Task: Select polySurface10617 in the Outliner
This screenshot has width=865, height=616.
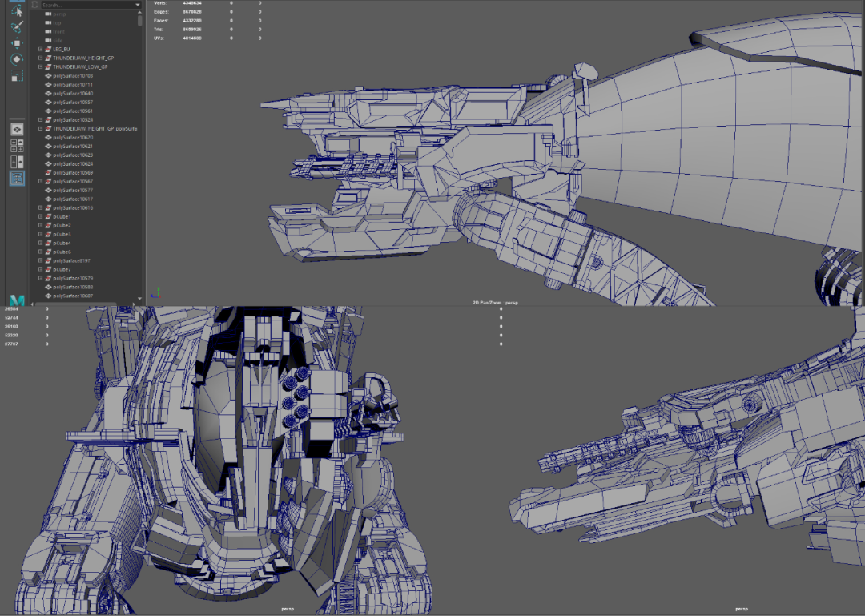Action: tap(73, 199)
